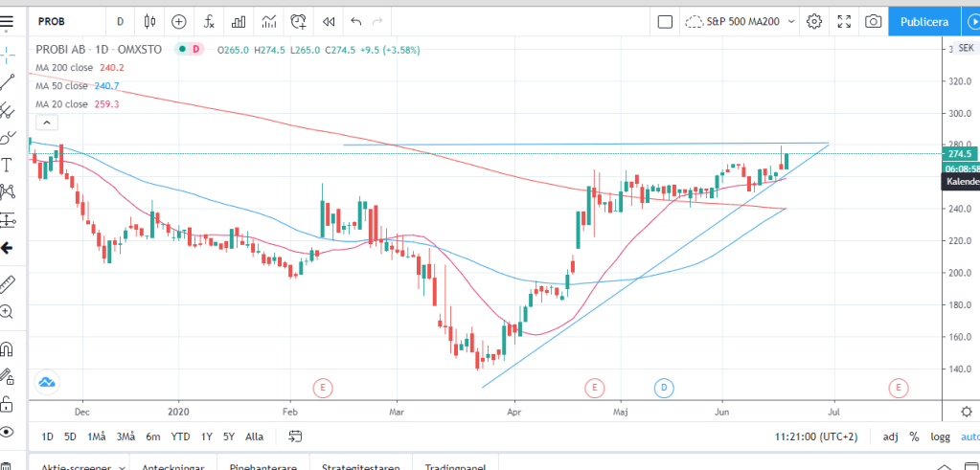Open the indicators (fx) menu

coord(208,21)
